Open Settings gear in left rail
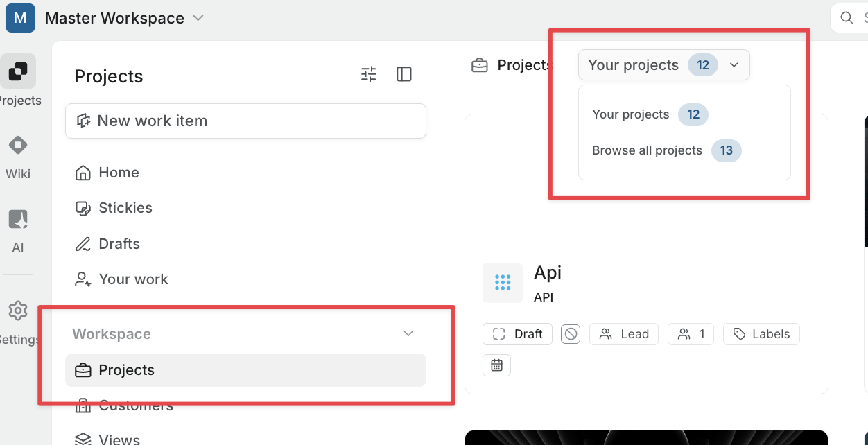868x445 pixels. 18,311
